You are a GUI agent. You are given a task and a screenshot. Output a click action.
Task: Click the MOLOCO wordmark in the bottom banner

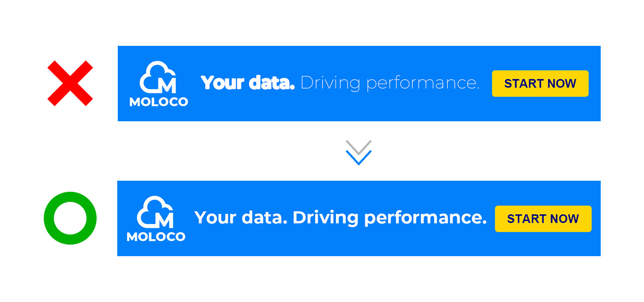click(156, 237)
